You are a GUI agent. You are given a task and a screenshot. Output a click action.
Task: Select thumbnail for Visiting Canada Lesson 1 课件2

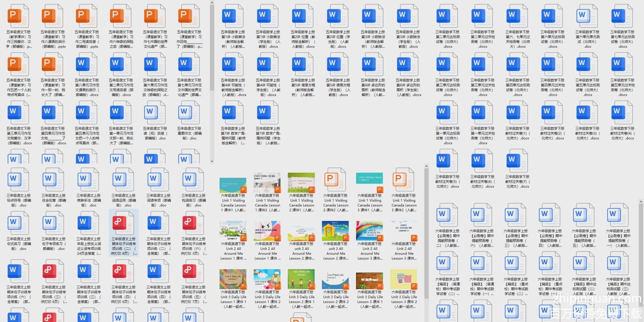coord(267,183)
